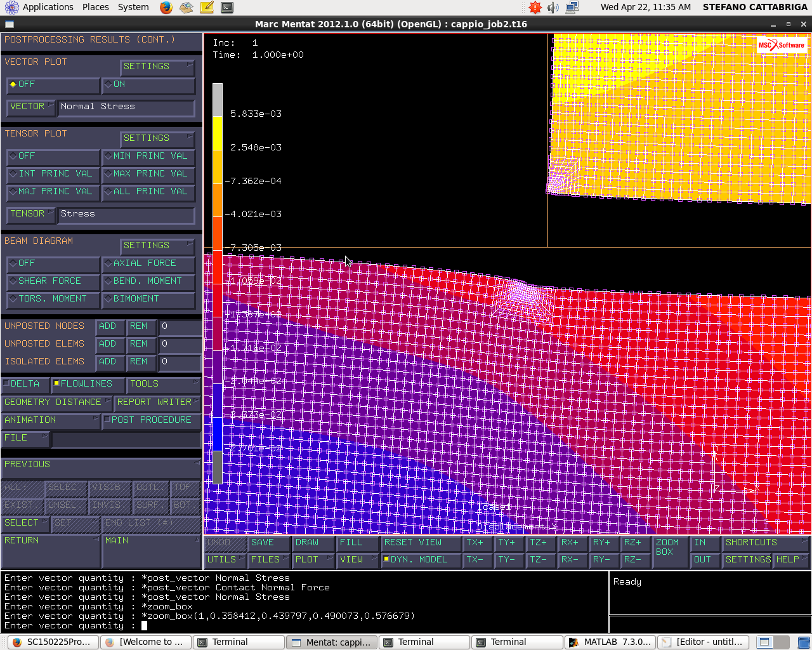Image resolution: width=812 pixels, height=650 pixels.
Task: Open the volume control tray icon
Action: 553,8
